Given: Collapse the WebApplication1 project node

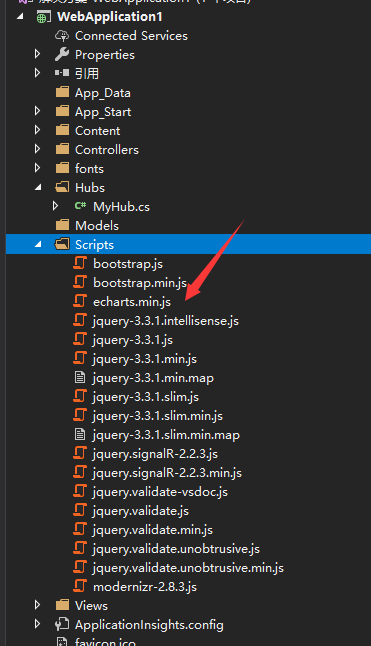Looking at the screenshot, I should coord(20,17).
